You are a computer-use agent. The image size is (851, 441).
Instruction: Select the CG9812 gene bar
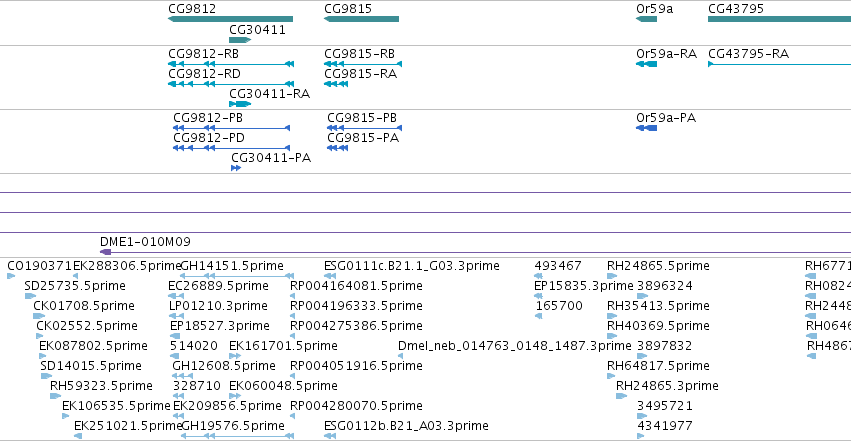231,19
